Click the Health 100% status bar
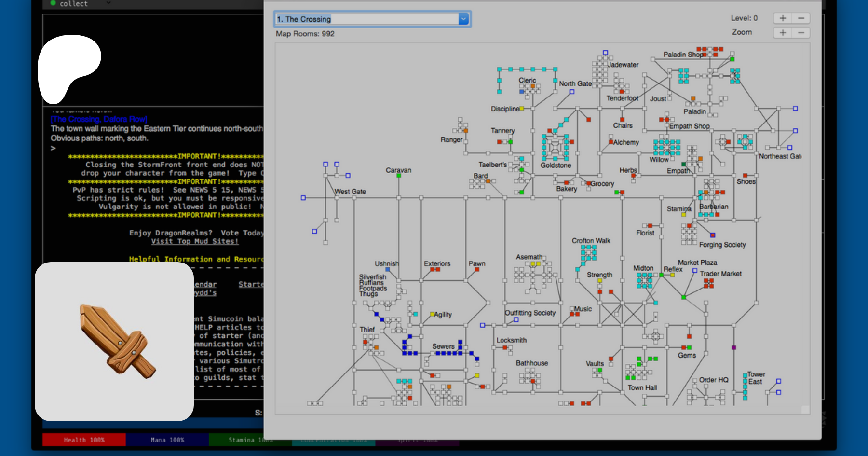Image resolution: width=868 pixels, height=456 pixels. pos(84,440)
